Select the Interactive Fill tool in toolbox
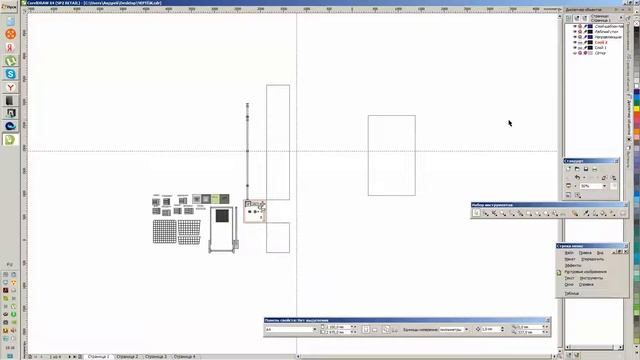Viewport: 640px width, 360px height. (612, 213)
